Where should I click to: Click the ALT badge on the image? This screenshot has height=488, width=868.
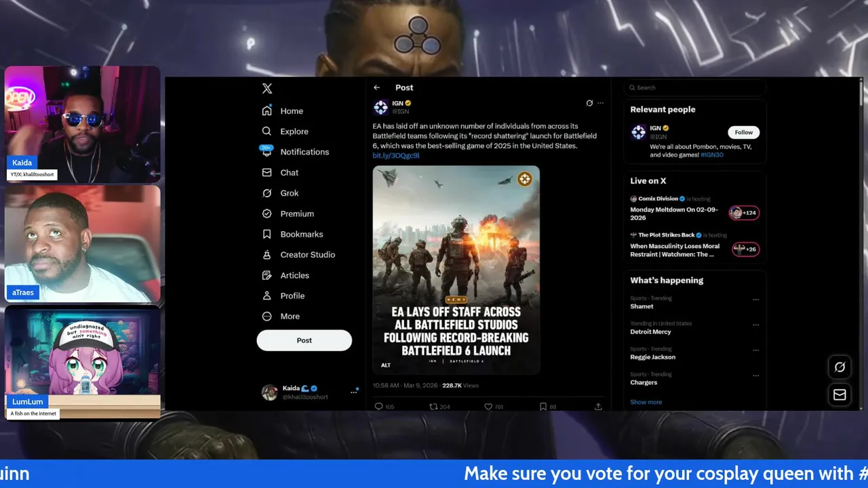tap(385, 365)
